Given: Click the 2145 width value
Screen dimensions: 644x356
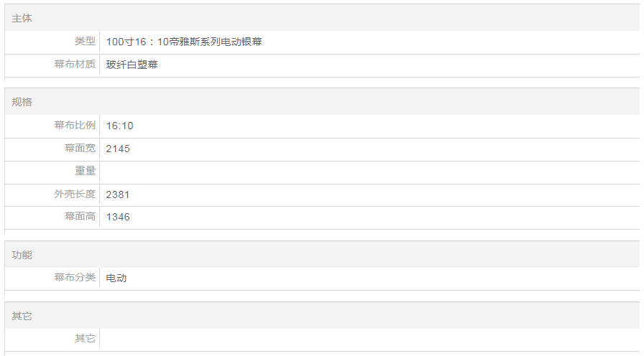Looking at the screenshot, I should 118,149.
